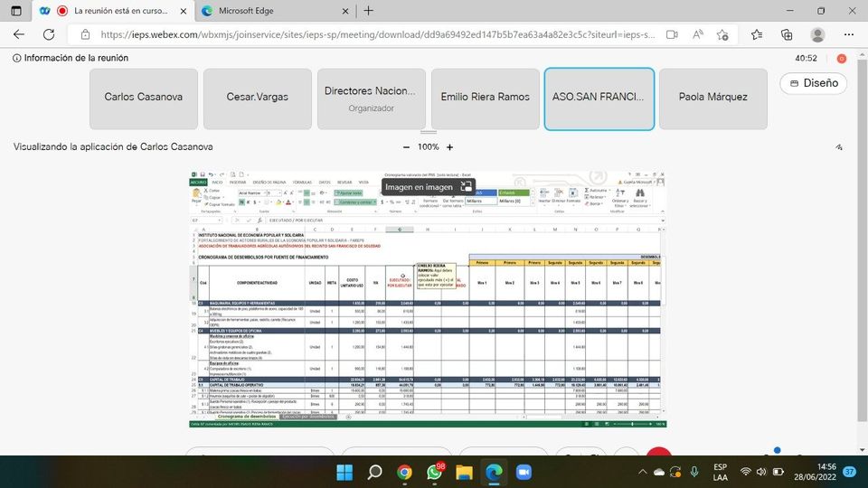The image size is (868, 488).
Task: Open Edge collections icon in toolbar
Action: pyautogui.click(x=787, y=34)
